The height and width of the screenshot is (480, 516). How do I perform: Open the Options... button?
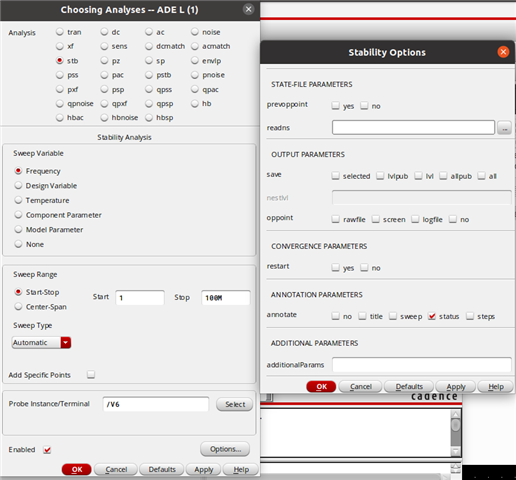(x=225, y=449)
